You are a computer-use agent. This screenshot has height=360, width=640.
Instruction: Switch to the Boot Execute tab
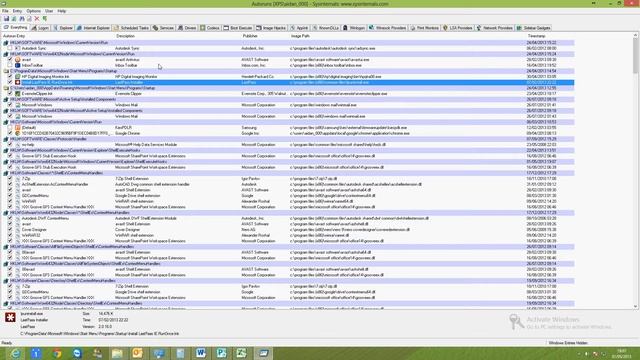[x=238, y=28]
